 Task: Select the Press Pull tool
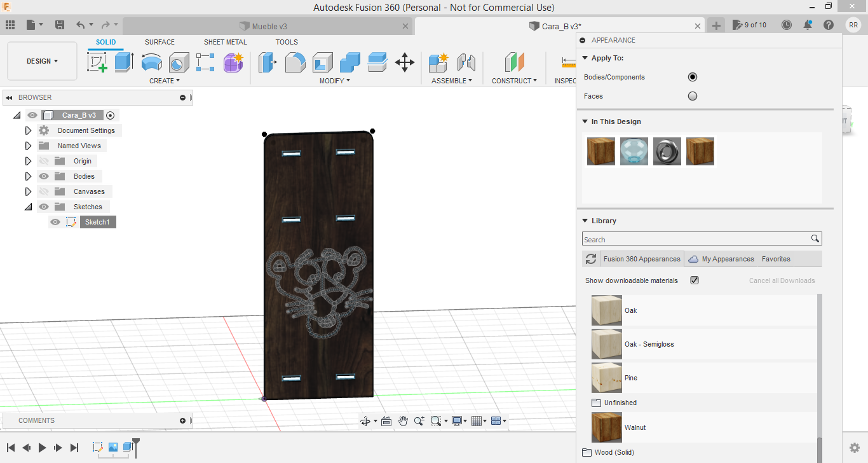268,62
